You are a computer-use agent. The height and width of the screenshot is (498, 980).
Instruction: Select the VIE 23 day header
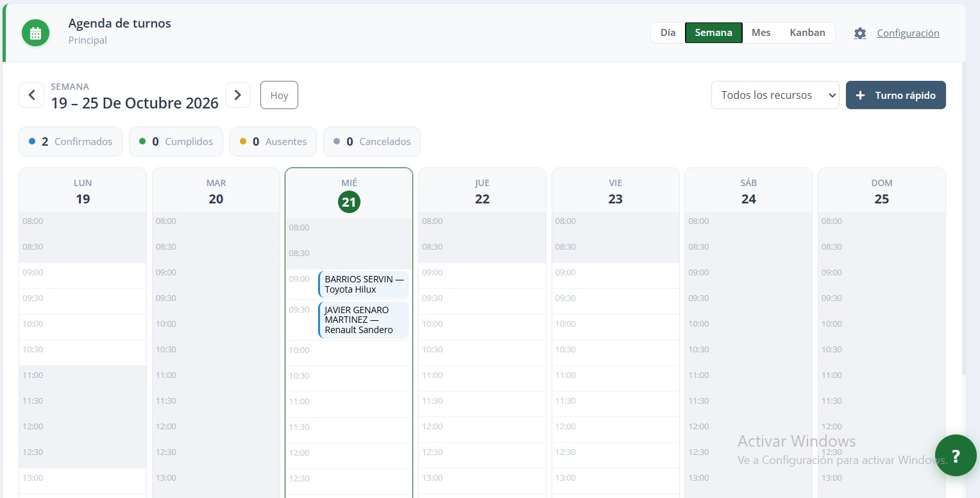point(616,191)
